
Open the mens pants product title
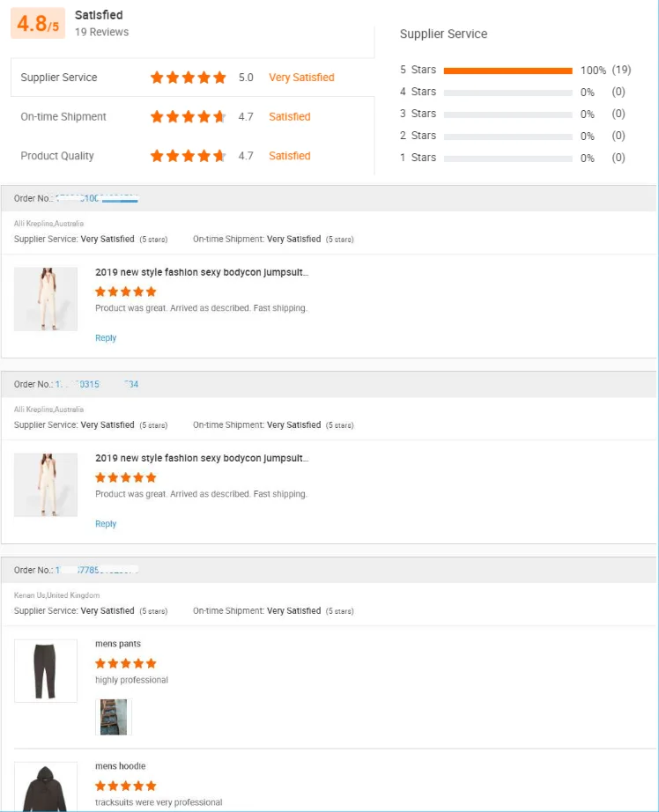(118, 644)
